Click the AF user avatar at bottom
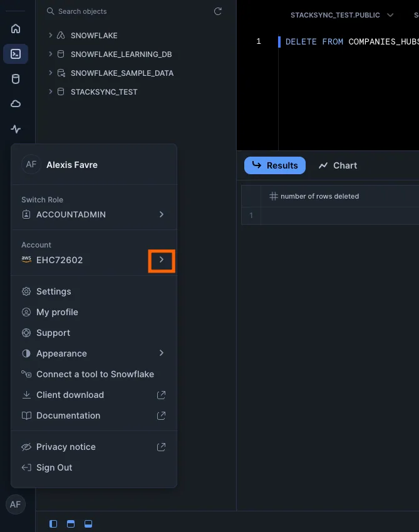Image resolution: width=419 pixels, height=532 pixels. pos(15,504)
